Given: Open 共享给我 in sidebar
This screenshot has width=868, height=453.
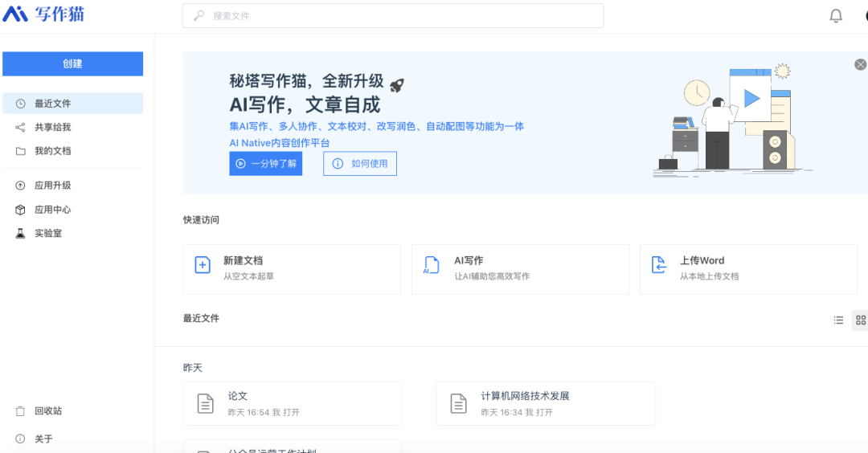Looking at the screenshot, I should coord(72,127).
